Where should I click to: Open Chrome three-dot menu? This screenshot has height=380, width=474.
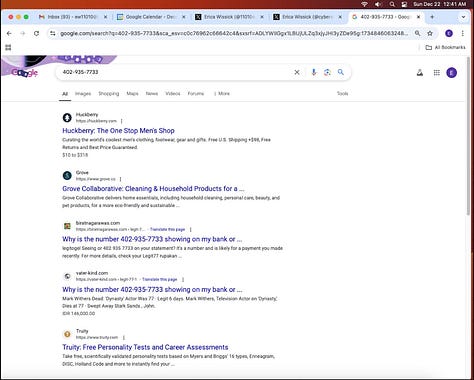[x=463, y=33]
